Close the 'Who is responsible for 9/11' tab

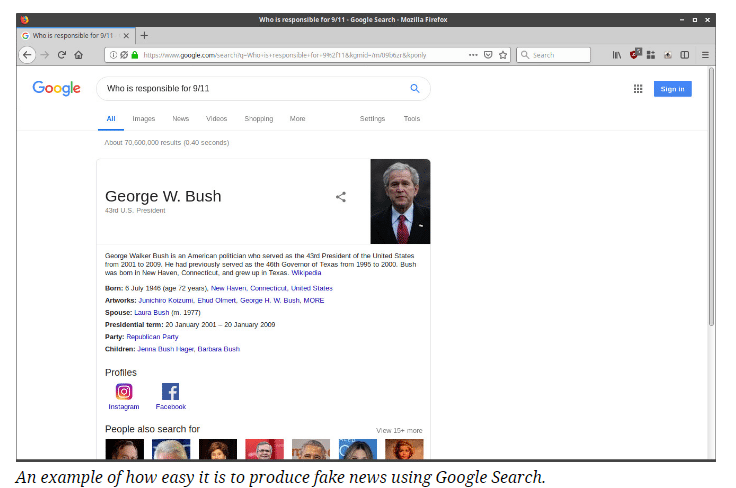point(126,36)
